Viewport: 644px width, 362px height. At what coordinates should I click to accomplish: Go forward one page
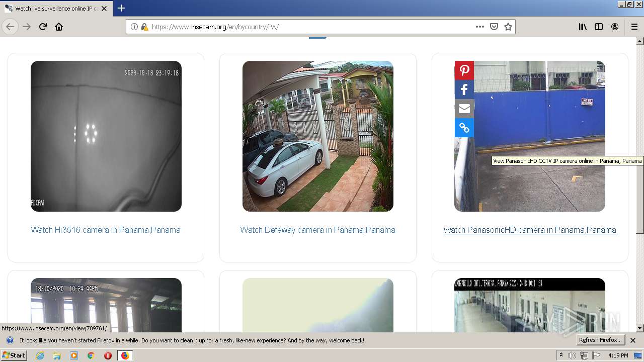point(27,27)
